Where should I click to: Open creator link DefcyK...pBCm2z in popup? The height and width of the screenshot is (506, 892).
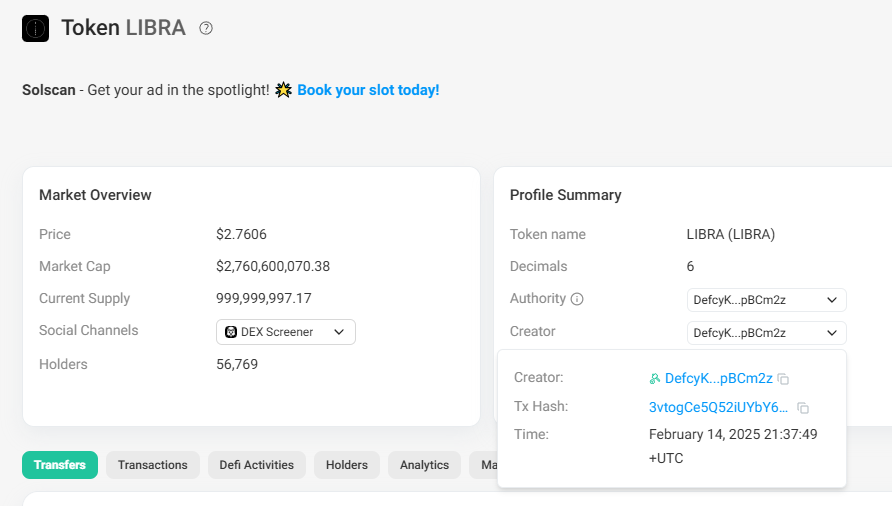pos(718,379)
